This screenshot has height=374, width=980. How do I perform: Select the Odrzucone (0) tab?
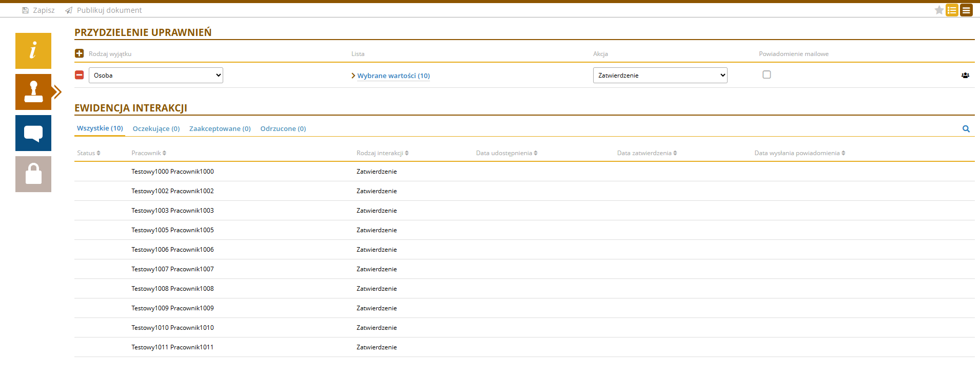pos(283,128)
